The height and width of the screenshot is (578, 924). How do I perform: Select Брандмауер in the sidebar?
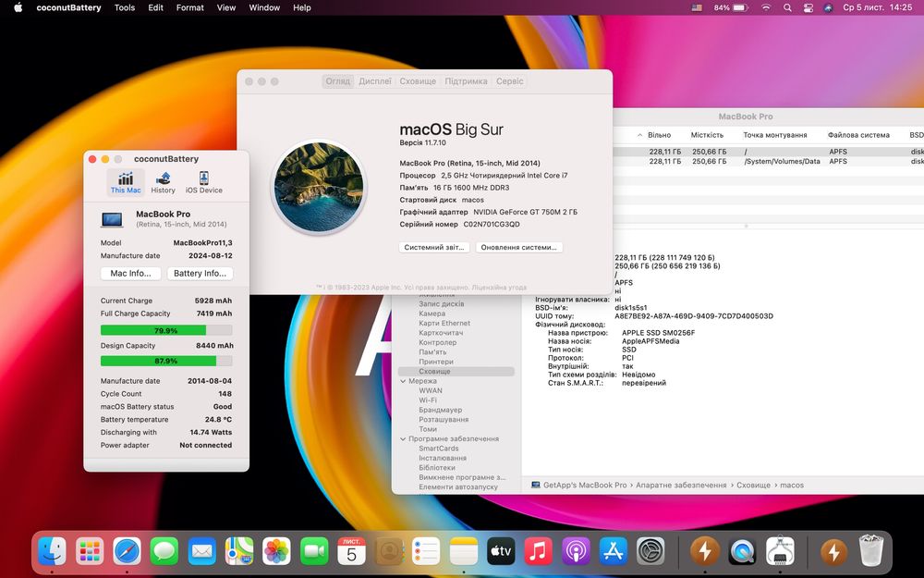pos(440,410)
